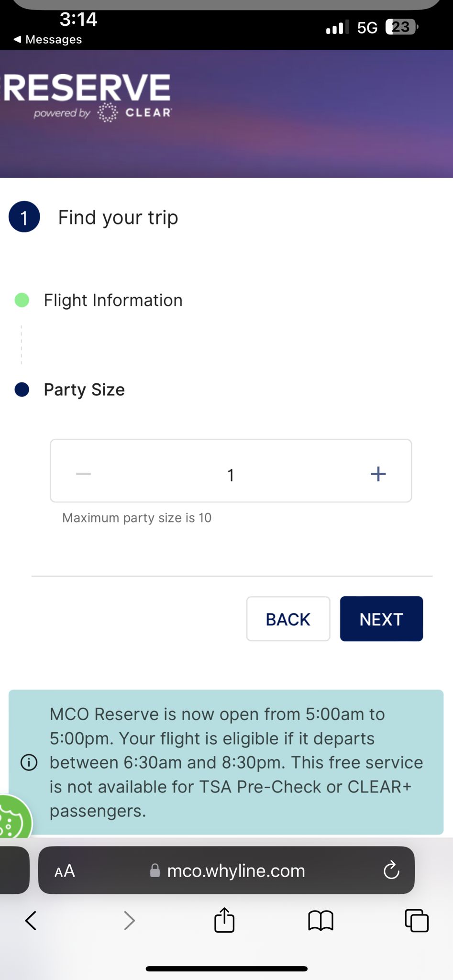Open the AA reader options

point(65,870)
